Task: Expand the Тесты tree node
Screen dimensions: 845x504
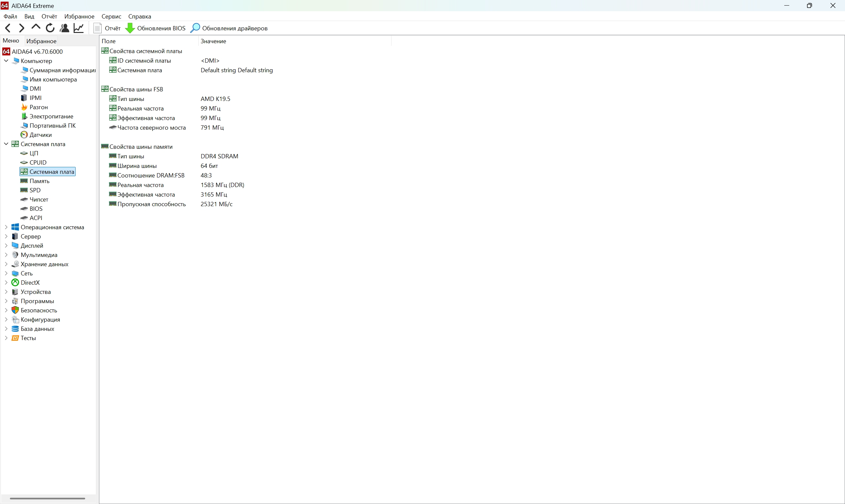Action: 6,338
